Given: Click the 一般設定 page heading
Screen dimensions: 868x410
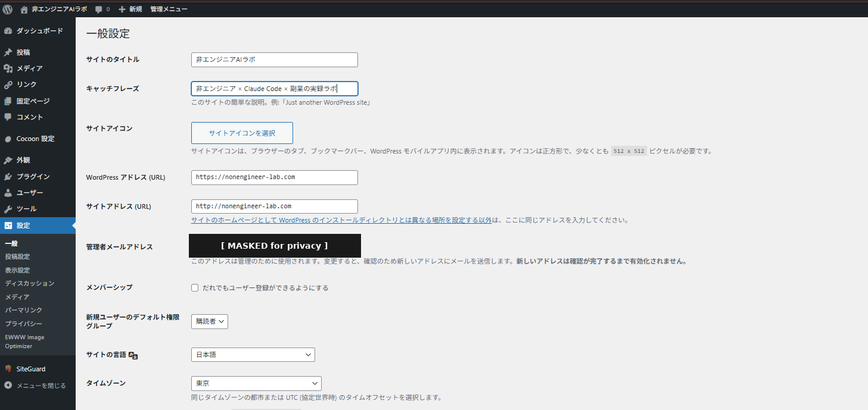Looking at the screenshot, I should tap(108, 34).
